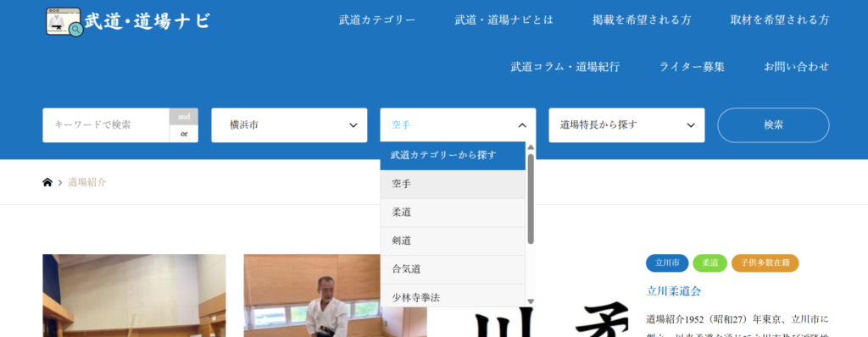868x337 pixels.
Task: Select the 'and' keyword search mode
Action: point(184,117)
